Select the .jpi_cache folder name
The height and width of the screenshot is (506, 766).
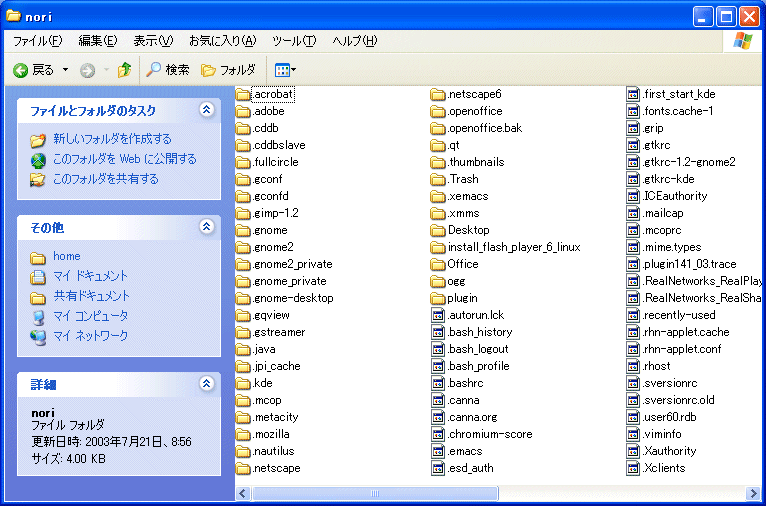[x=277, y=366]
